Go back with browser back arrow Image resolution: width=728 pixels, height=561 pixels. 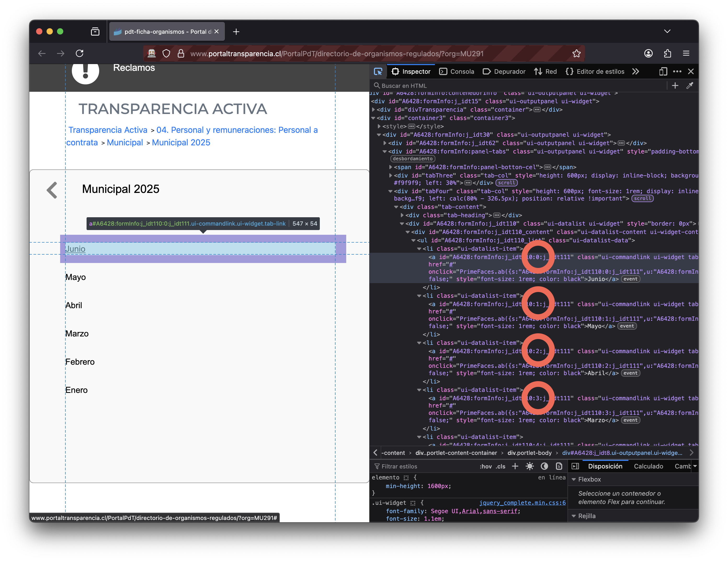coord(42,53)
